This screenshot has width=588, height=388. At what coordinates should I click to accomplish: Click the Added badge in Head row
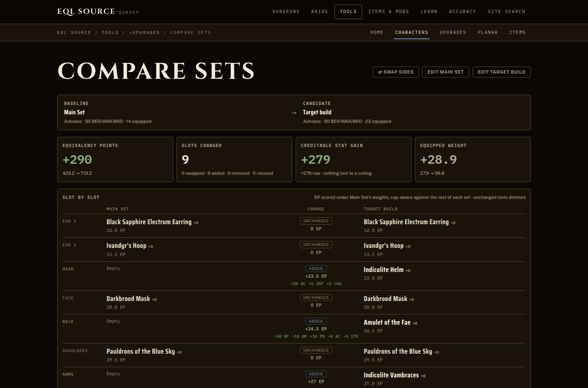[x=316, y=269]
